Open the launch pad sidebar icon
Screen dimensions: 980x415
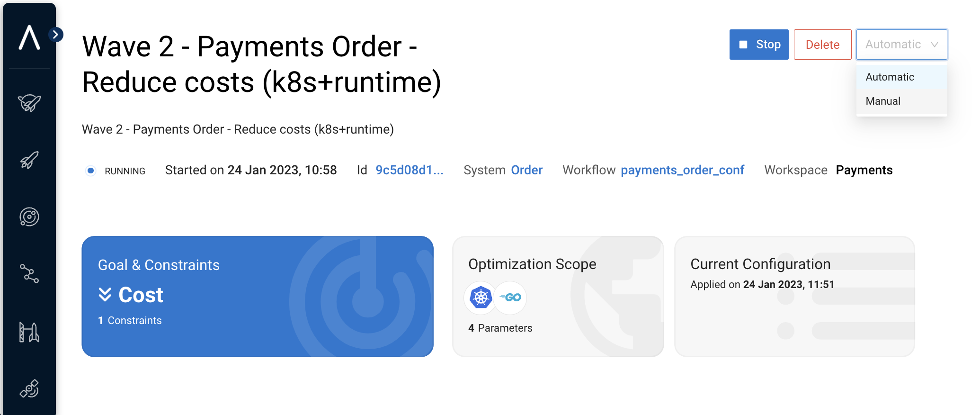[29, 332]
